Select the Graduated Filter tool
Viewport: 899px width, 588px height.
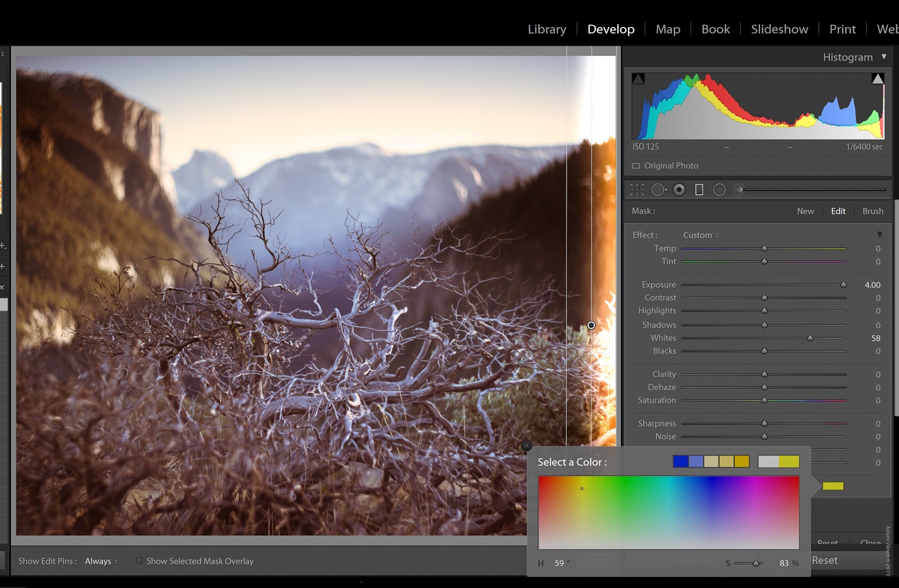(x=699, y=189)
